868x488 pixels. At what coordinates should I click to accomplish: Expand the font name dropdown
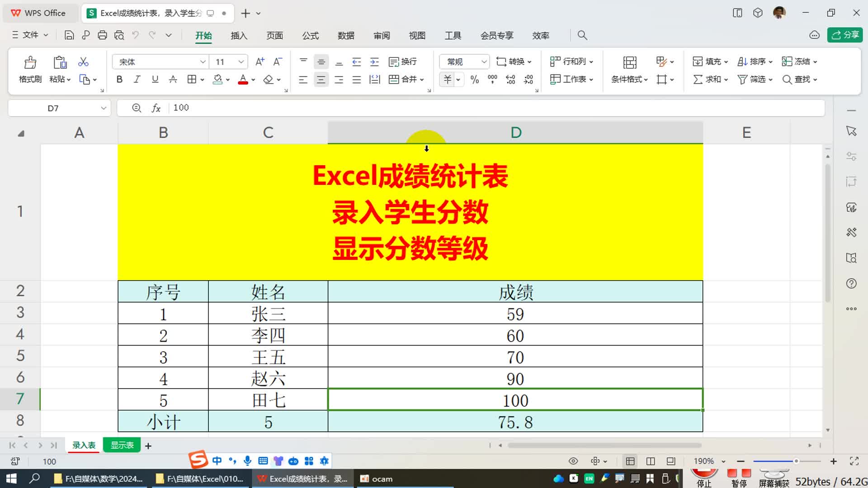click(203, 62)
